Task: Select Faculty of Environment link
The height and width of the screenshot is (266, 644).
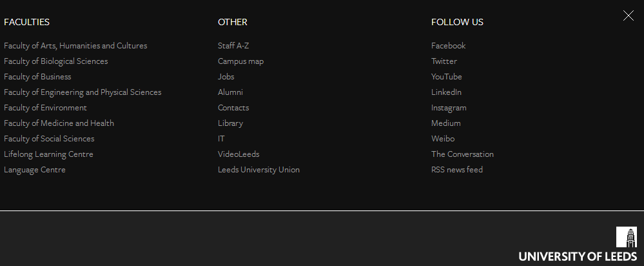Action: [45, 108]
